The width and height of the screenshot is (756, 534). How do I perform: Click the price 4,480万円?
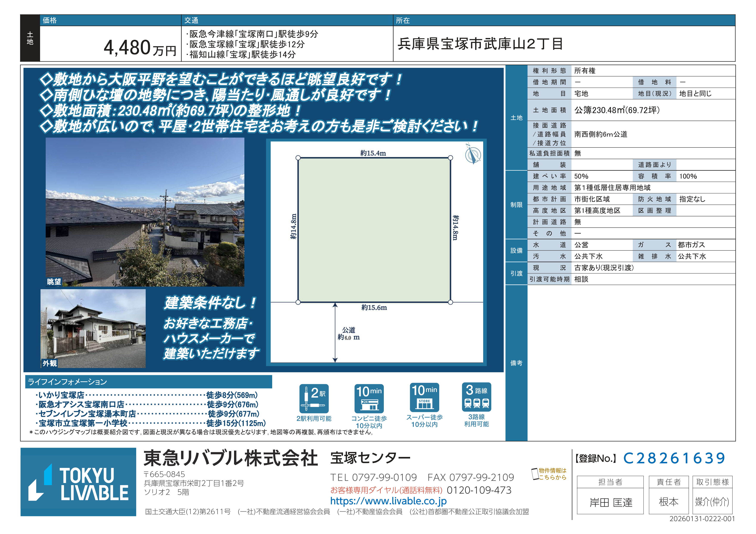140,48
